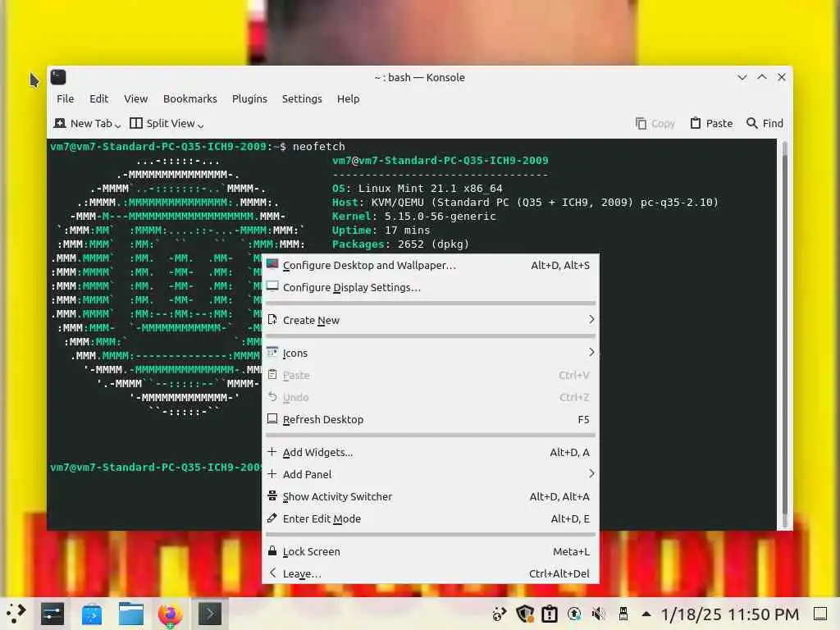Open the digital clock calendar
840x630 pixels.
pyautogui.click(x=729, y=614)
